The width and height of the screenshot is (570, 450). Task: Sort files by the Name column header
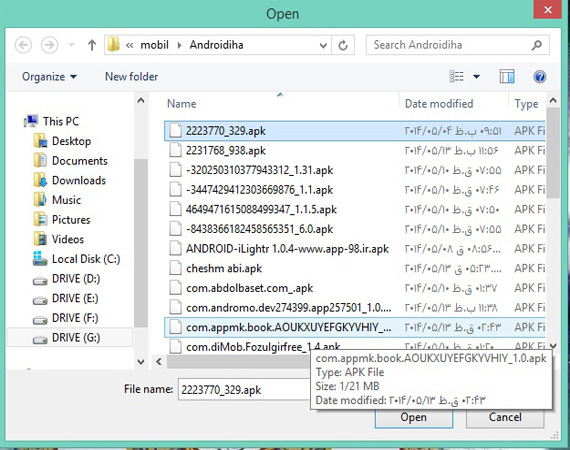pyautogui.click(x=182, y=104)
